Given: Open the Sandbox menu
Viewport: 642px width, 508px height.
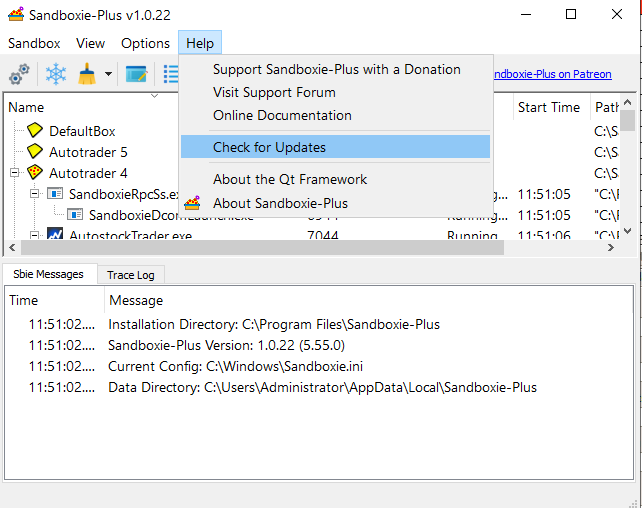Looking at the screenshot, I should pos(34,43).
